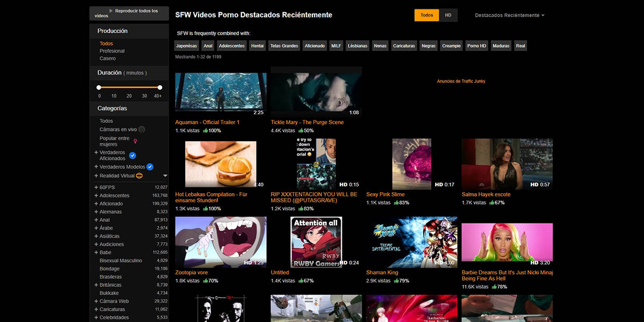The image size is (644, 322).
Task: Select Todos under Producción
Action: tap(106, 43)
